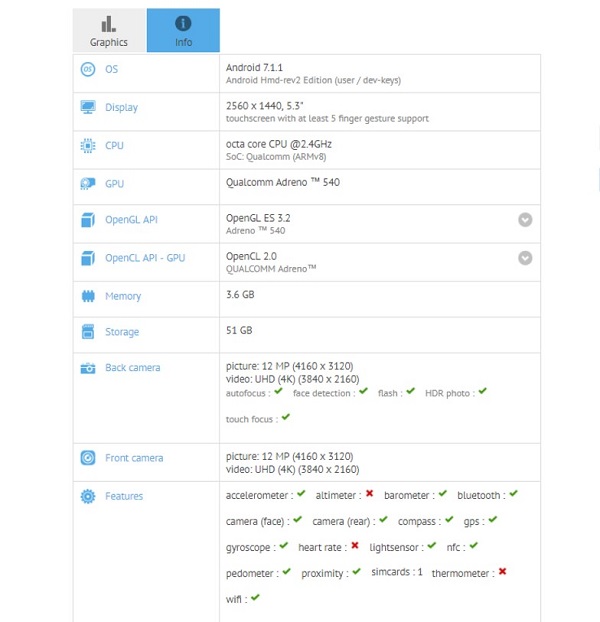The height and width of the screenshot is (622, 600).
Task: Click the 'simcards : 1' text
Action: tap(397, 572)
